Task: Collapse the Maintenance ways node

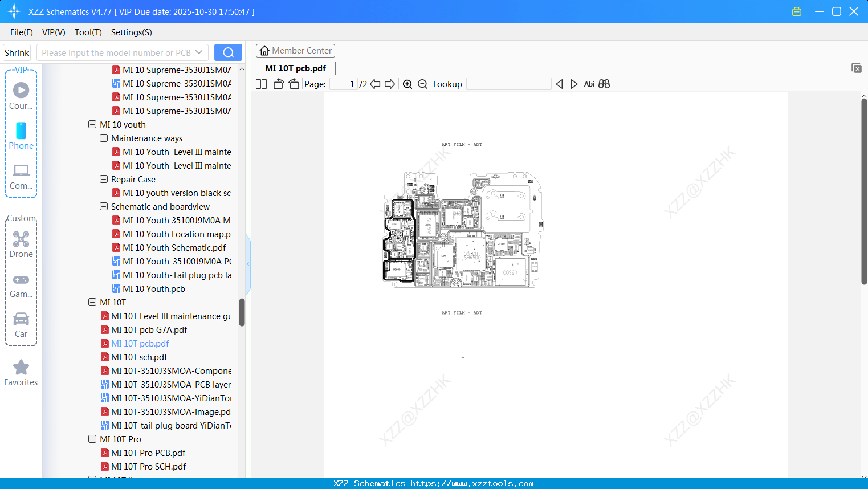Action: coord(104,138)
